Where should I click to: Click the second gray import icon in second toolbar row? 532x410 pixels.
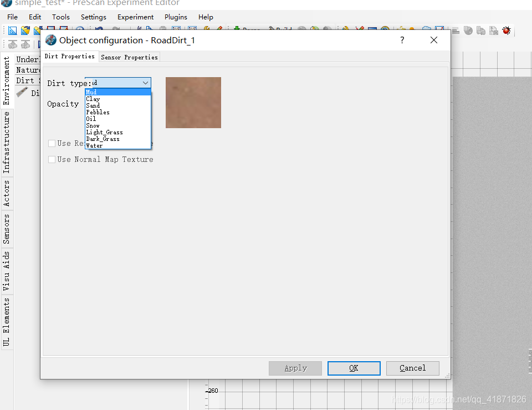(25, 44)
